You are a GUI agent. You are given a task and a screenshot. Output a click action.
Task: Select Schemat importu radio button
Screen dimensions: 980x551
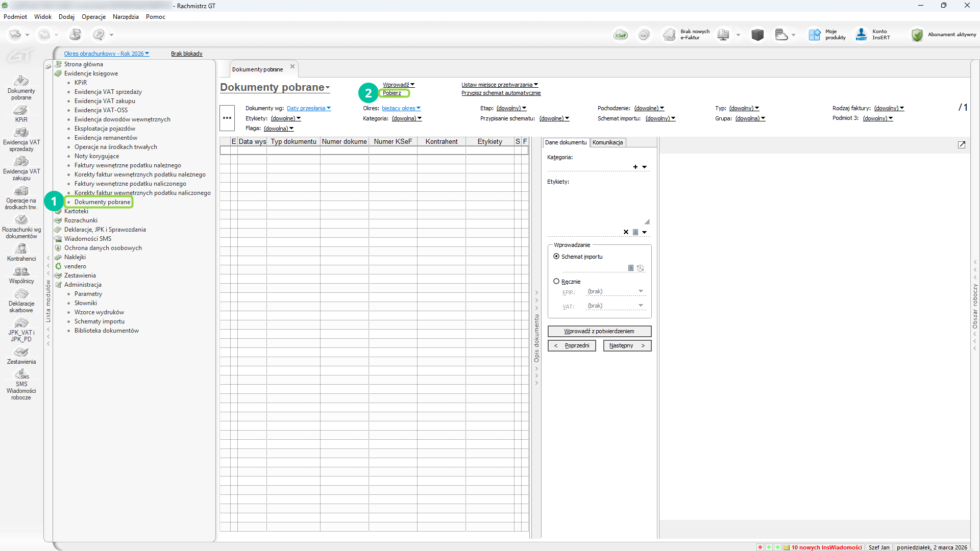tap(556, 257)
